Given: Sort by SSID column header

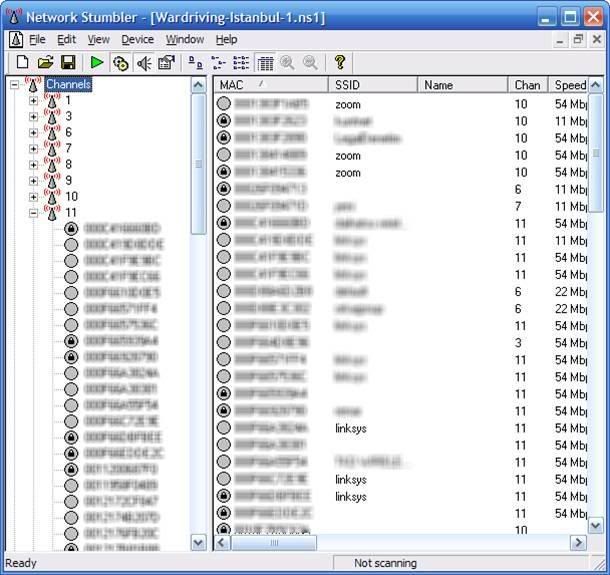Looking at the screenshot, I should [x=373, y=85].
